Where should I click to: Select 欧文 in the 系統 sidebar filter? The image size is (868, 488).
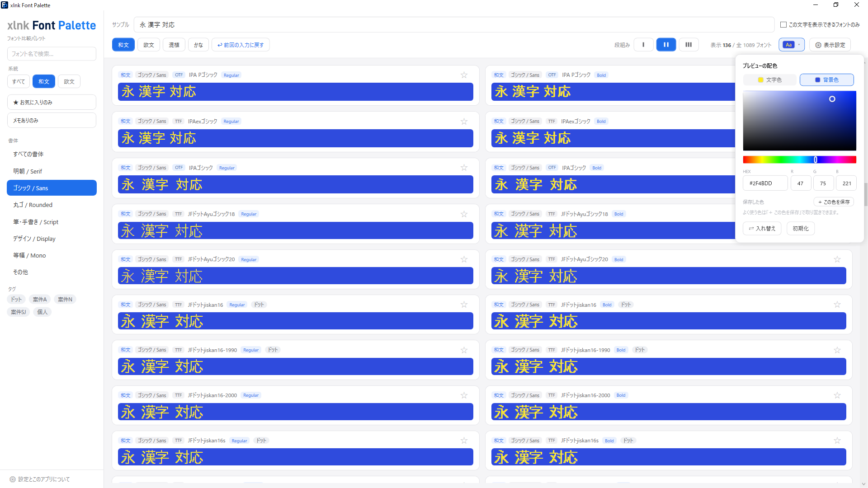click(69, 82)
